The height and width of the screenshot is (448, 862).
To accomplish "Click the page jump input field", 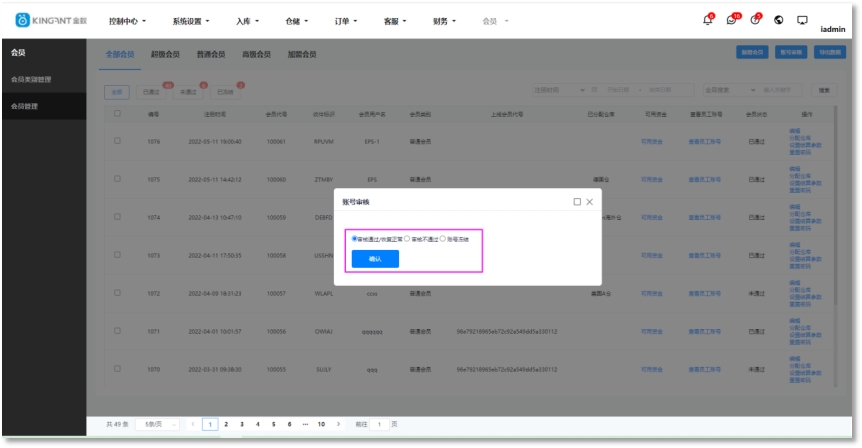I will point(379,425).
